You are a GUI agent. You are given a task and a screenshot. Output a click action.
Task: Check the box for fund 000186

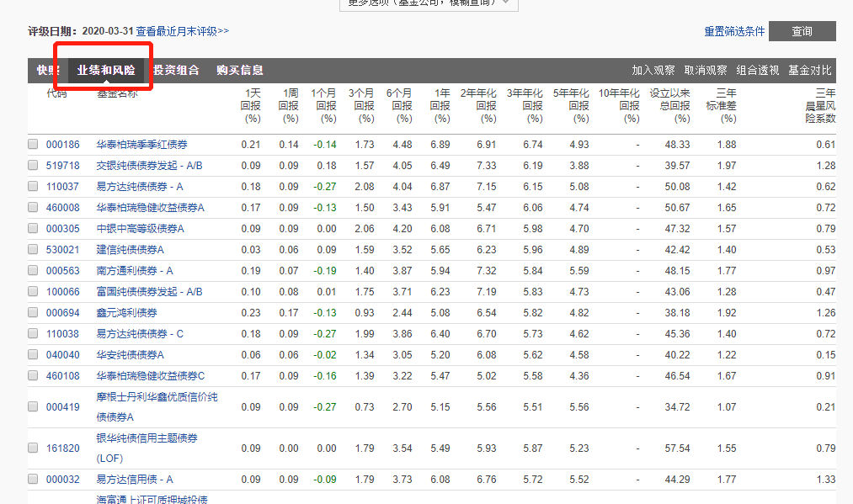(x=33, y=145)
